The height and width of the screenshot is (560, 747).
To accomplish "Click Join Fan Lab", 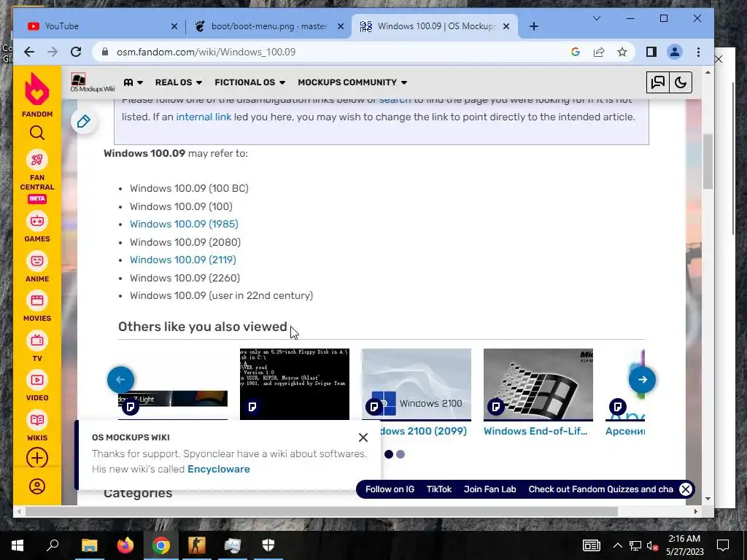I will (x=489, y=489).
